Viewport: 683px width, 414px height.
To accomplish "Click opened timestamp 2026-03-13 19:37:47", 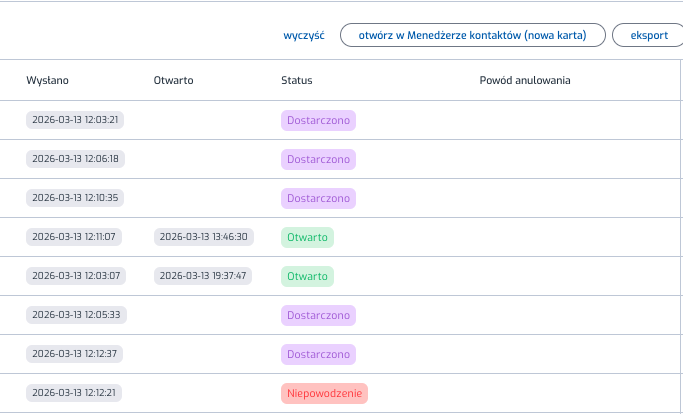I will (x=204, y=276).
